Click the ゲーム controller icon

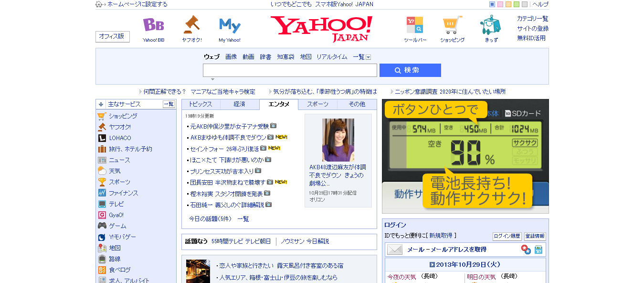click(x=102, y=226)
